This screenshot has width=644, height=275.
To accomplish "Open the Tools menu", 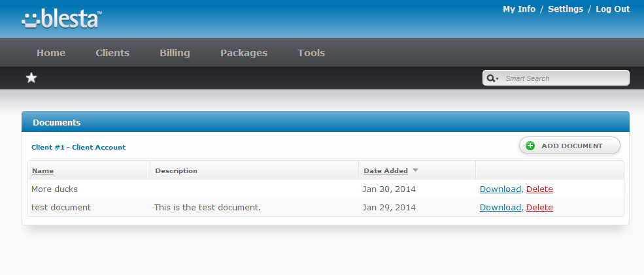I will pyautogui.click(x=311, y=52).
